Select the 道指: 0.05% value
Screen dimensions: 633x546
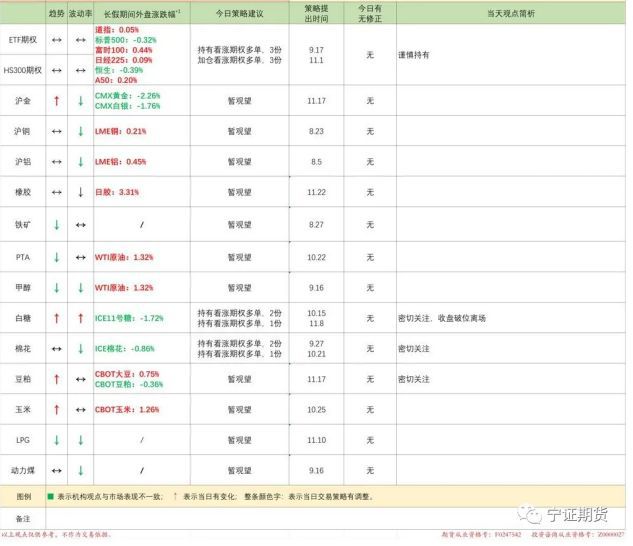point(117,30)
